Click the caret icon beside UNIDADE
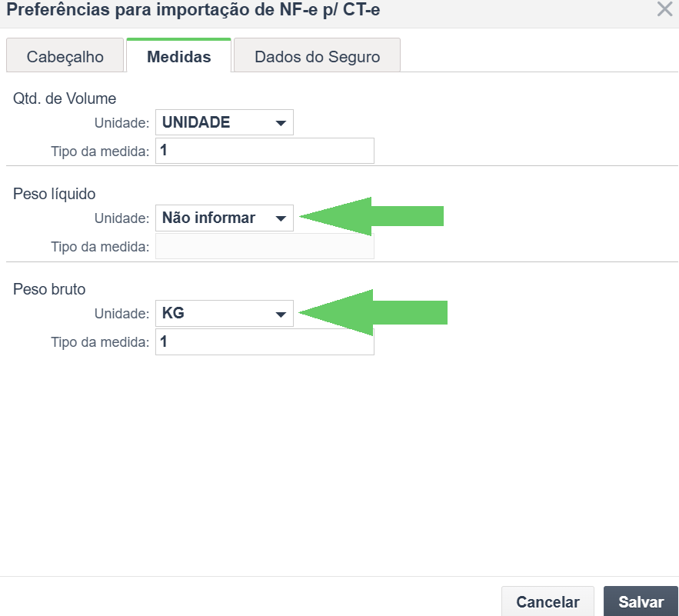Image resolution: width=679 pixels, height=616 pixels. pyautogui.click(x=281, y=123)
